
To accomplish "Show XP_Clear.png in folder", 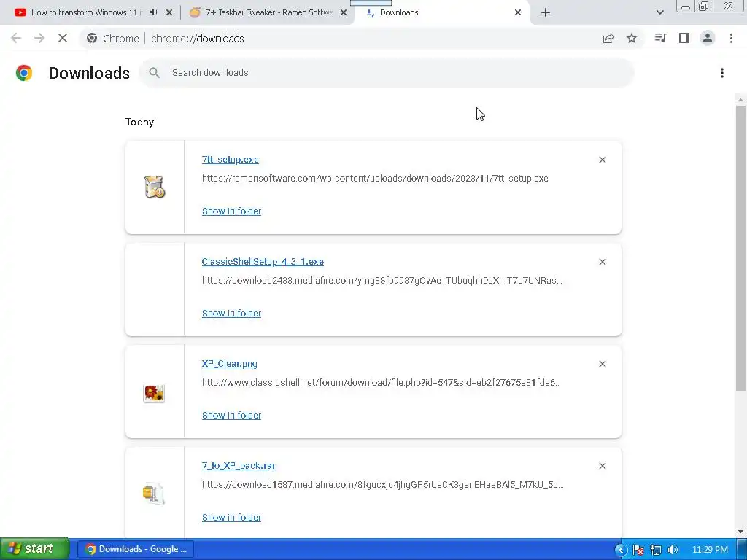I will 231,415.
